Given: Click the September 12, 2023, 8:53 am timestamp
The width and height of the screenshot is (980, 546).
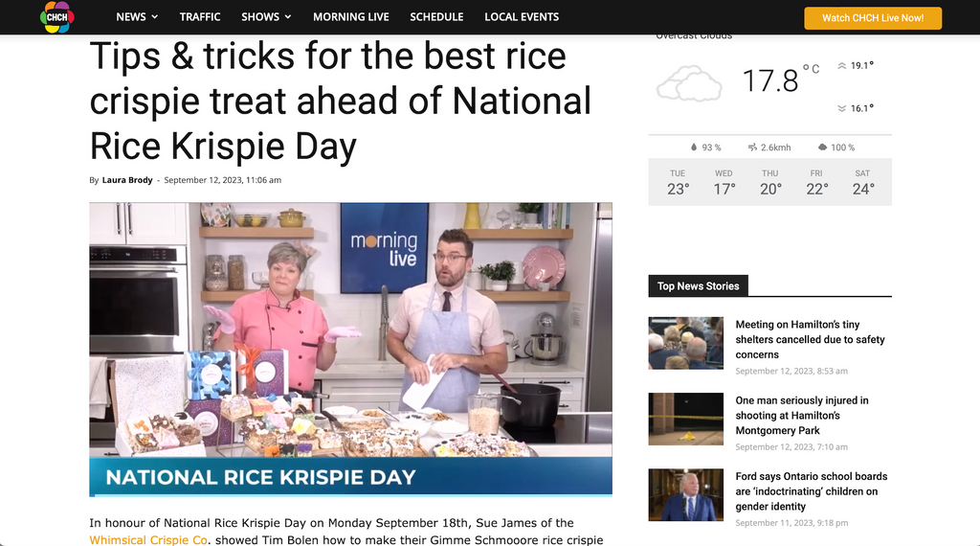Looking at the screenshot, I should tap(791, 371).
